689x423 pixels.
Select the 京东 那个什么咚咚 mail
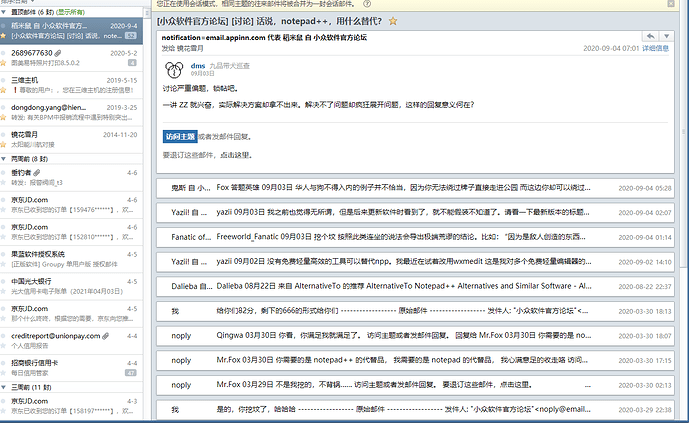coord(71,313)
